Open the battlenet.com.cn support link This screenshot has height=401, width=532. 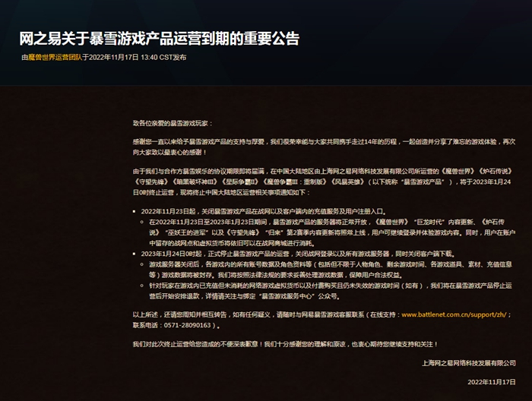click(x=456, y=314)
